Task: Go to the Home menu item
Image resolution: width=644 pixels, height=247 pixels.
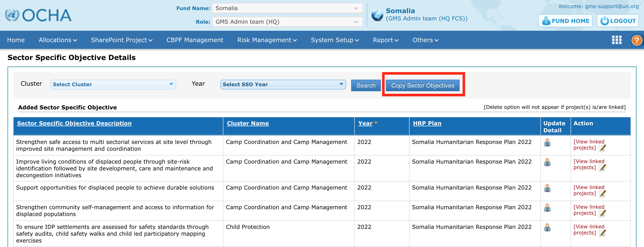Action: click(x=16, y=40)
